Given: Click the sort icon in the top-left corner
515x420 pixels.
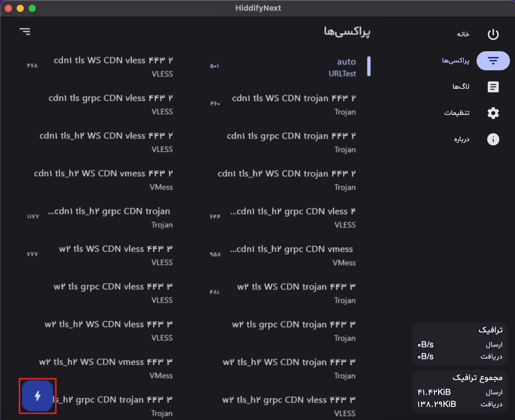Looking at the screenshot, I should click(26, 31).
